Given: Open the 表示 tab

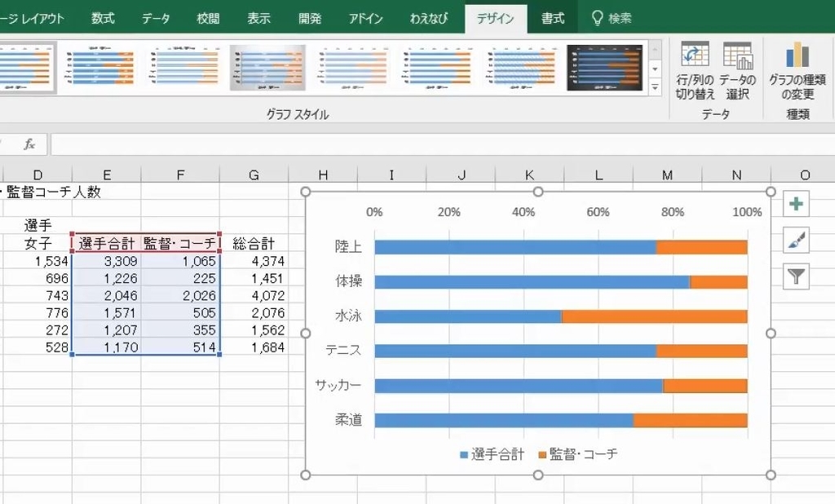Looking at the screenshot, I should point(258,16).
